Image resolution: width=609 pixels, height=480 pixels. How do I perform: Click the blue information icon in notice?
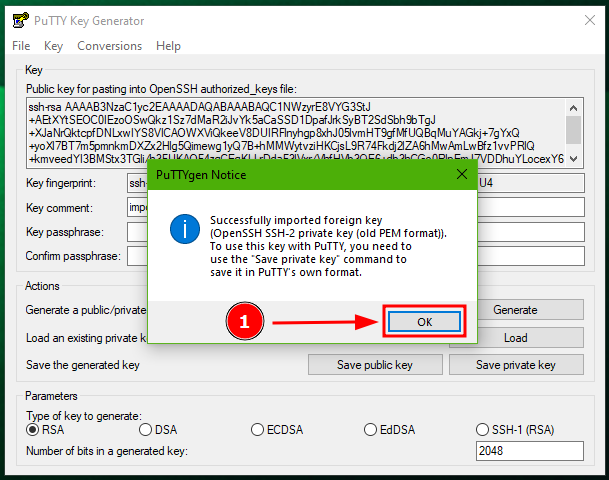(185, 229)
